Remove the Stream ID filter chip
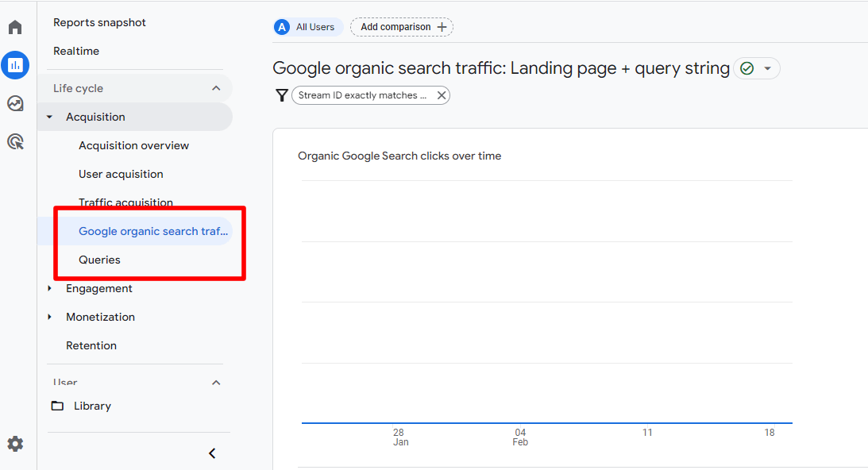 click(442, 94)
